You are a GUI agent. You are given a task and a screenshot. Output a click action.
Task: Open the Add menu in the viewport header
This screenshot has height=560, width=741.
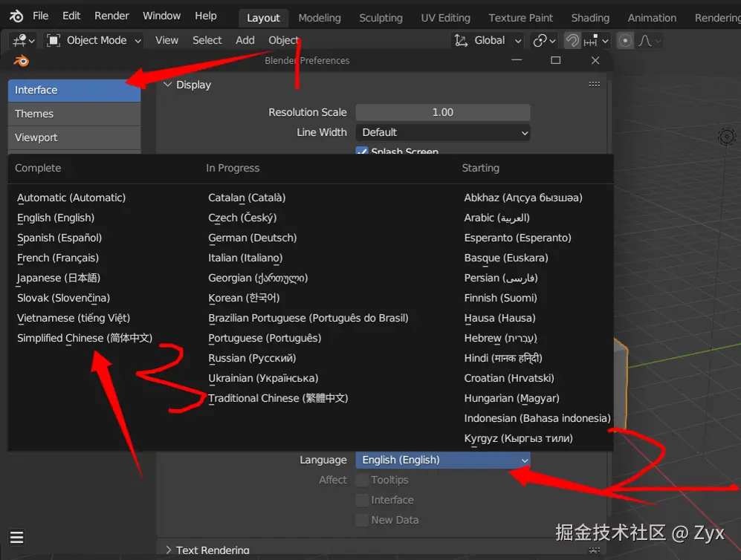[245, 41]
